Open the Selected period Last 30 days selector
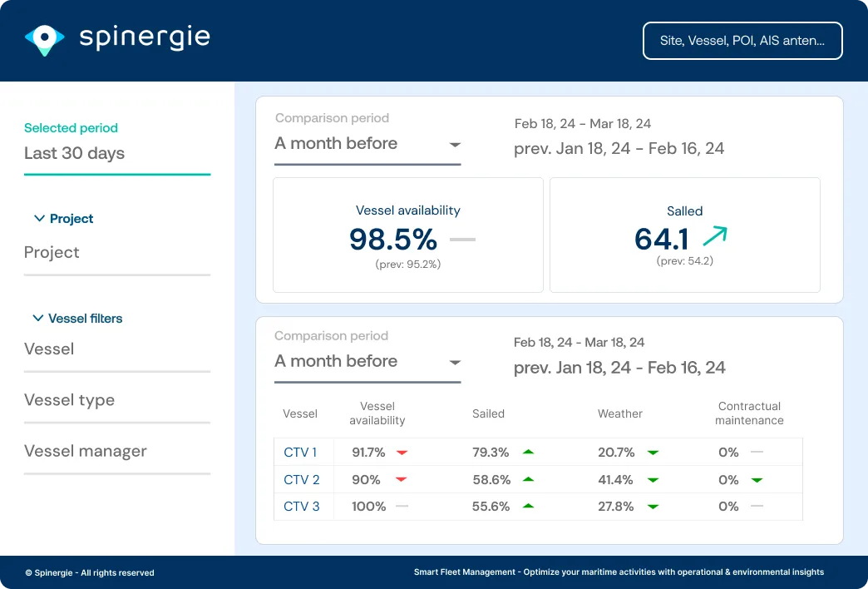Image resolution: width=868 pixels, height=589 pixels. pos(116,154)
